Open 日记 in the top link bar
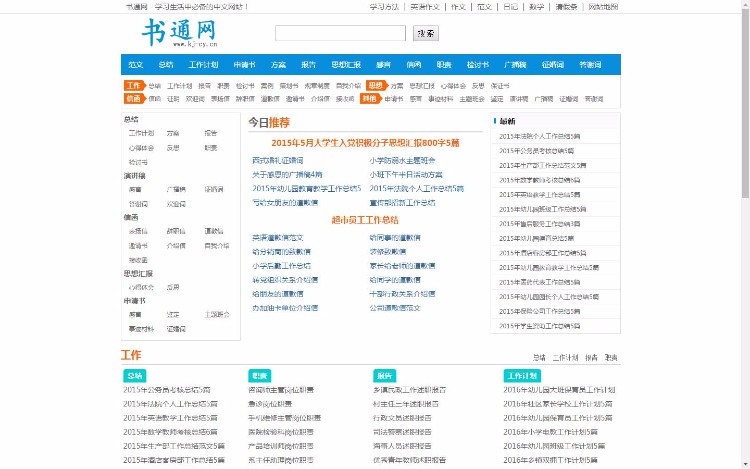The height and width of the screenshot is (469, 750). 510,7
